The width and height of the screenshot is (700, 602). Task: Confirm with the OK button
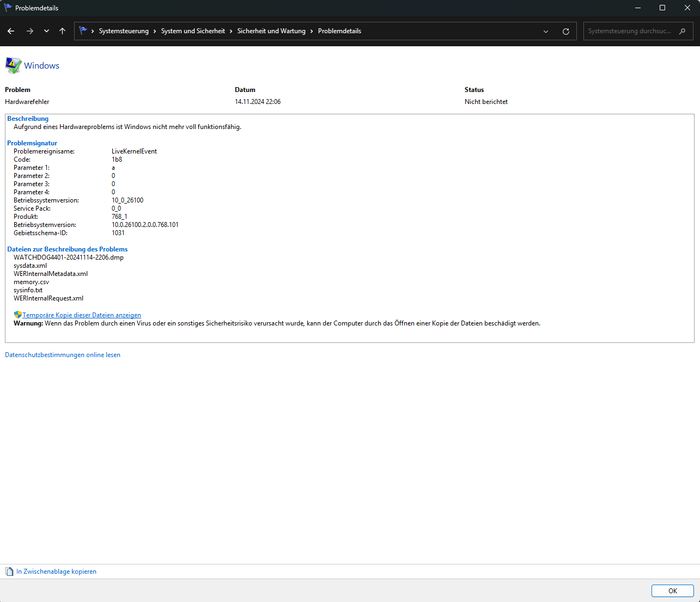coord(673,591)
